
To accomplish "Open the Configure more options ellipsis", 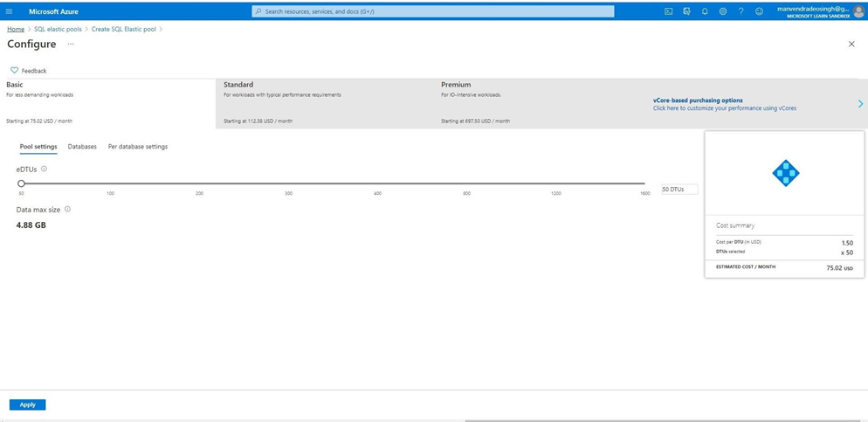I will (x=71, y=44).
